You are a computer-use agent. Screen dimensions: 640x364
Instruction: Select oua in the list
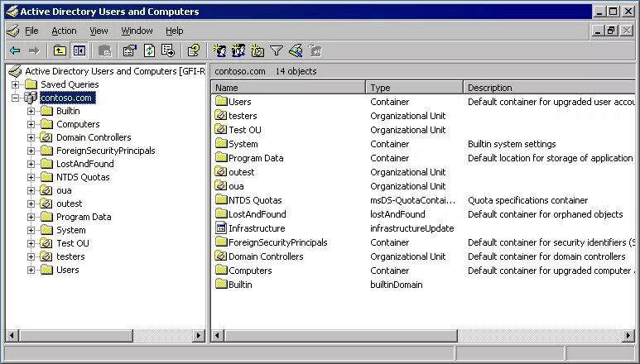tap(236, 186)
